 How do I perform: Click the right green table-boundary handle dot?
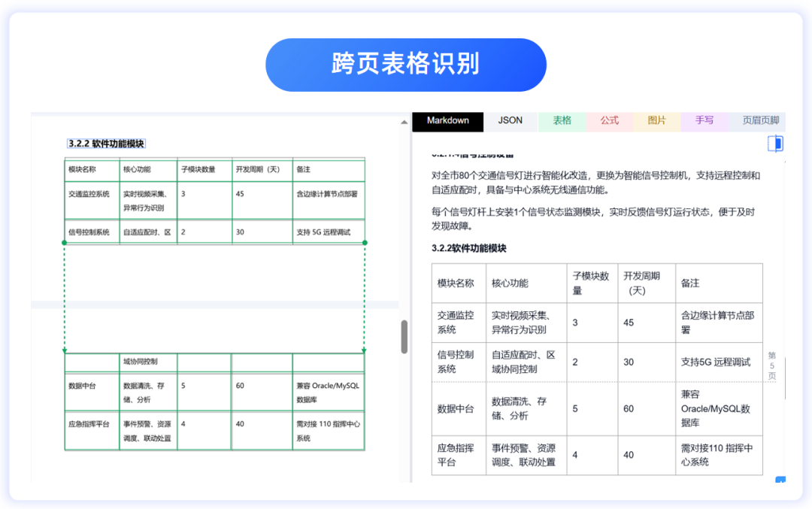(365, 243)
